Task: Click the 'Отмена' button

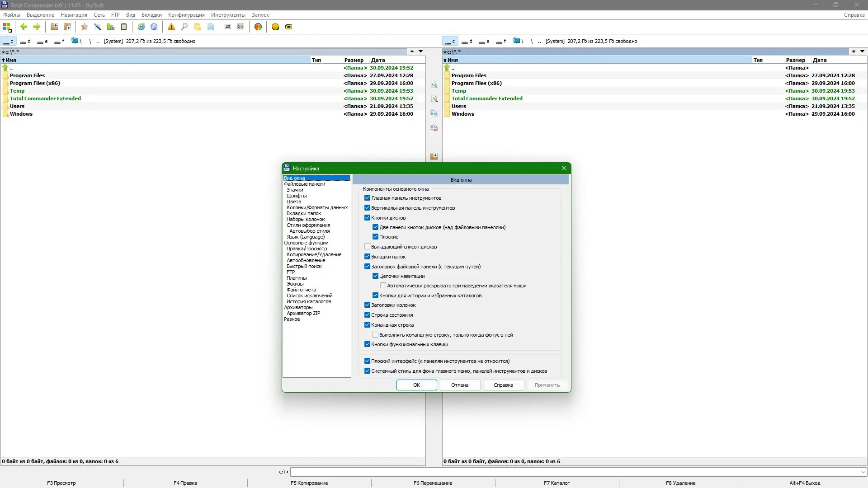Action: 459,385
